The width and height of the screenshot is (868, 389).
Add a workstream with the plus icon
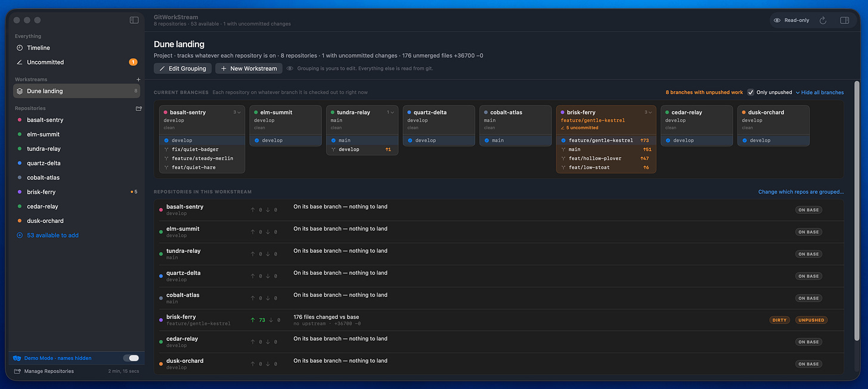pos(138,79)
